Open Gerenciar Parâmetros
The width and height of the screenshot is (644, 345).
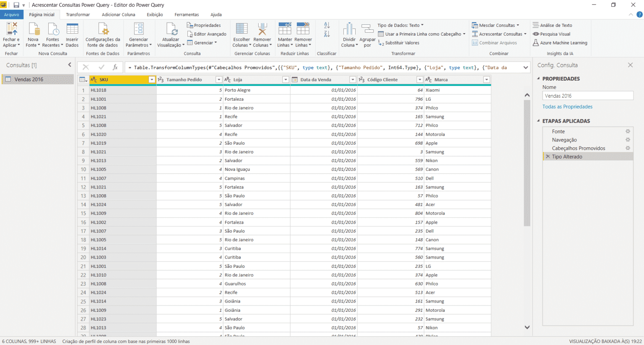click(x=138, y=36)
